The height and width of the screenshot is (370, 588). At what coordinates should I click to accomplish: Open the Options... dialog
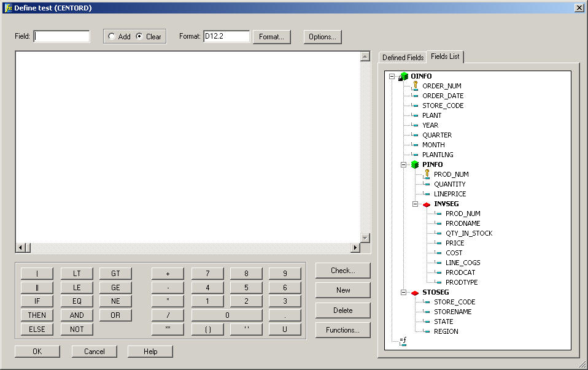[x=322, y=37]
